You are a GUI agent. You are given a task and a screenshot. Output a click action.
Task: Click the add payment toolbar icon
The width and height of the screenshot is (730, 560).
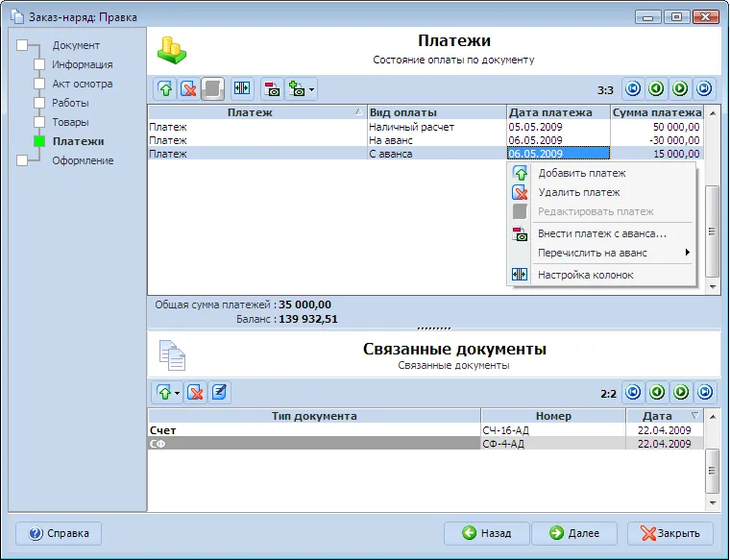click(x=166, y=88)
